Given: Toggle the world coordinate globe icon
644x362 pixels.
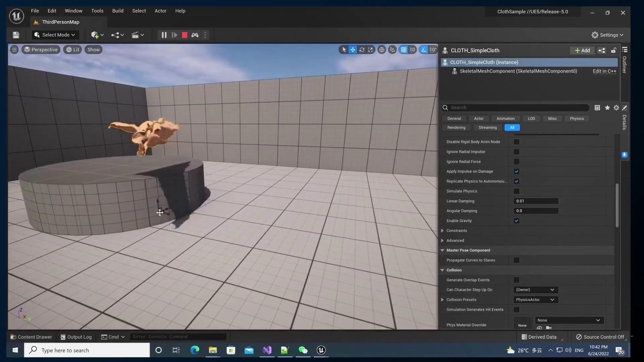Looking at the screenshot, I should point(382,50).
